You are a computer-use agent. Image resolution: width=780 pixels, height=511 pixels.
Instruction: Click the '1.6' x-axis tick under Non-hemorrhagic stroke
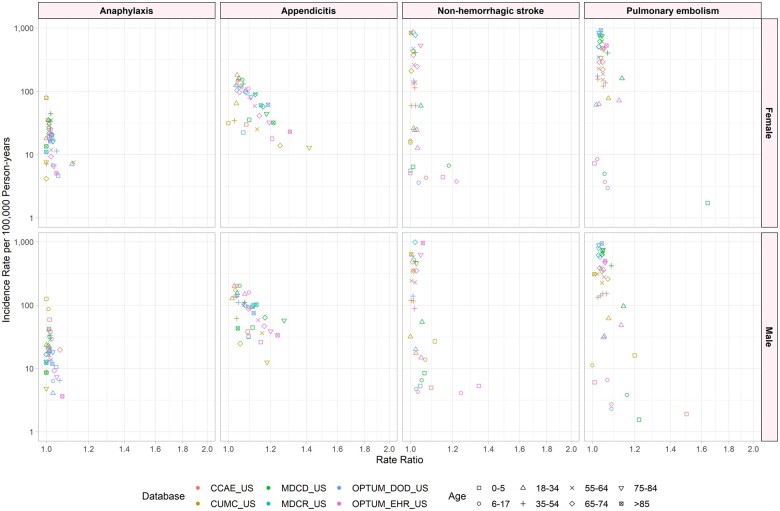click(519, 449)
